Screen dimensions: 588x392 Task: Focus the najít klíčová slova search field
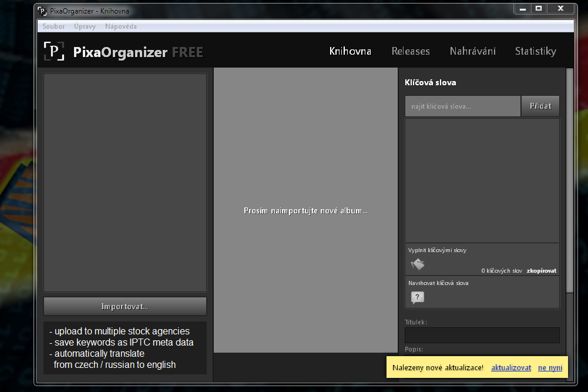tap(462, 106)
